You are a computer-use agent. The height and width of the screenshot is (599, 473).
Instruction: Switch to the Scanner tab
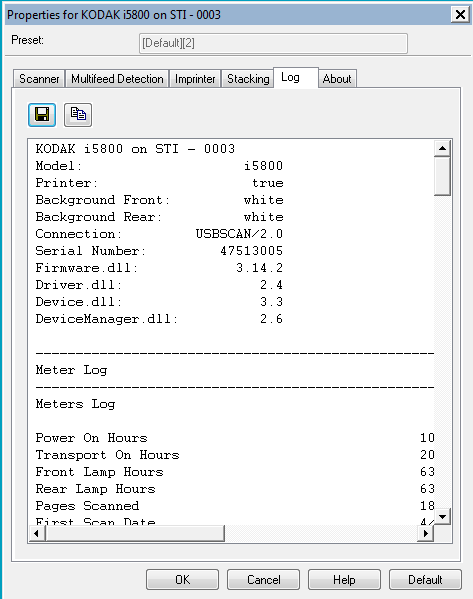point(39,79)
